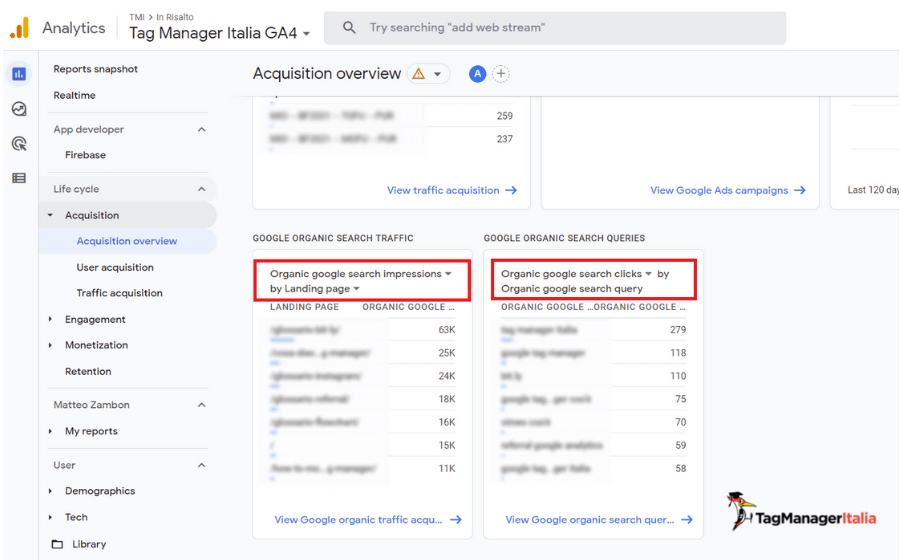
Task: Click View Google organic search queries link
Action: point(590,520)
